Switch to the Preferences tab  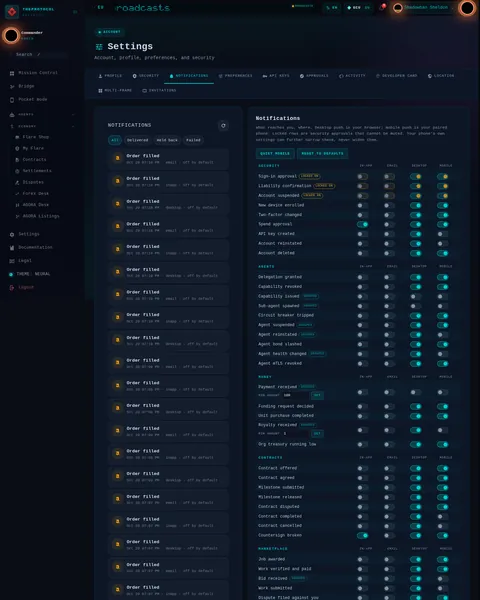pos(235,76)
